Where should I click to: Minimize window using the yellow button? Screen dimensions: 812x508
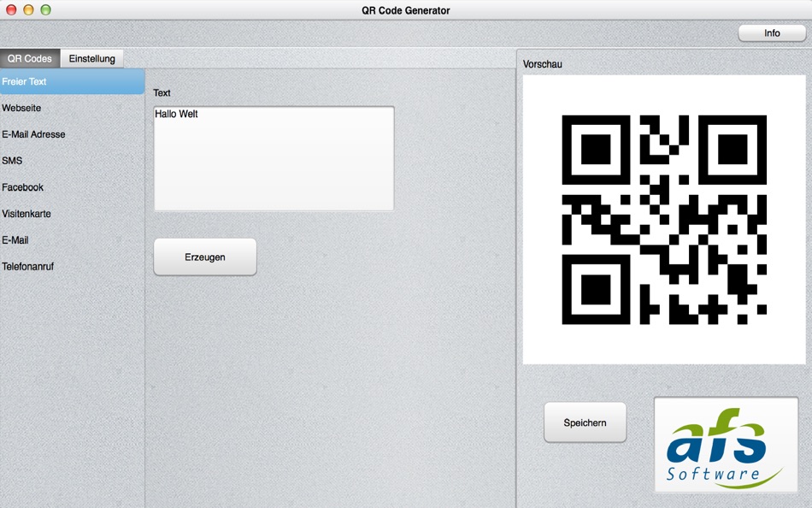[28, 10]
